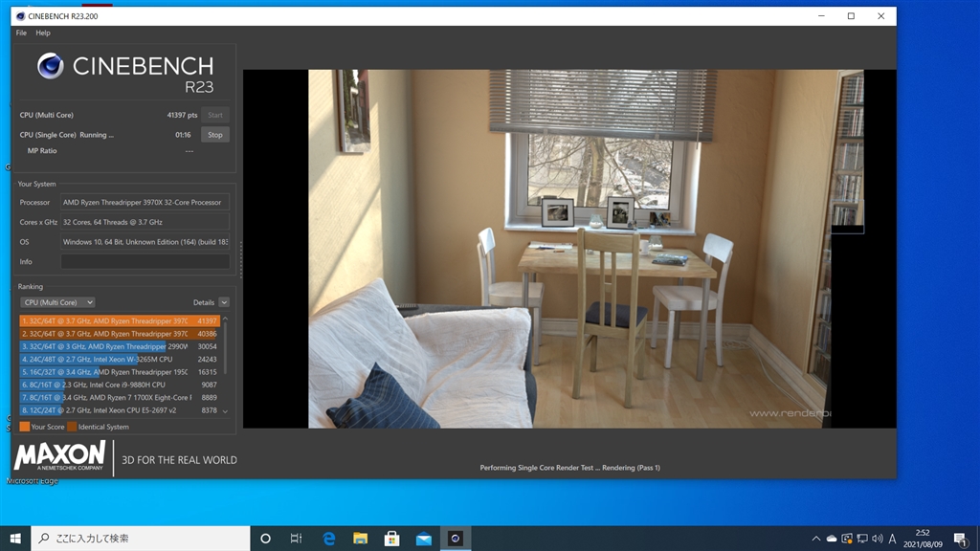The height and width of the screenshot is (551, 980).
Task: Open the network tray icon
Action: point(862,539)
